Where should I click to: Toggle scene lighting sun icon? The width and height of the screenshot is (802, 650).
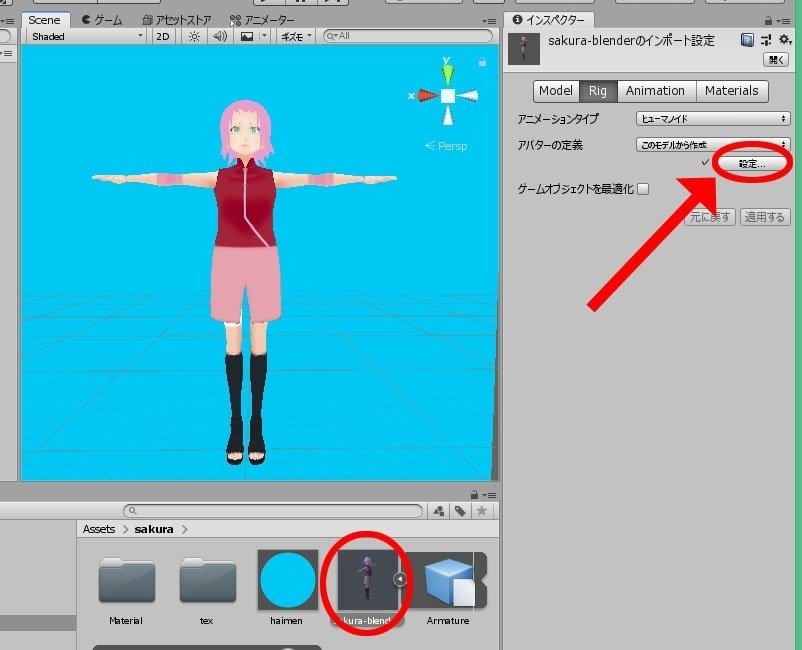click(194, 36)
